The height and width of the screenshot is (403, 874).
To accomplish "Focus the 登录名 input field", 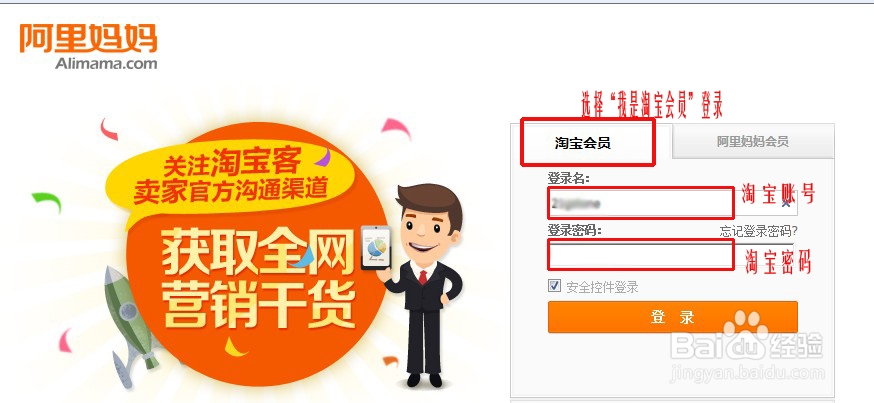I will click(673, 202).
